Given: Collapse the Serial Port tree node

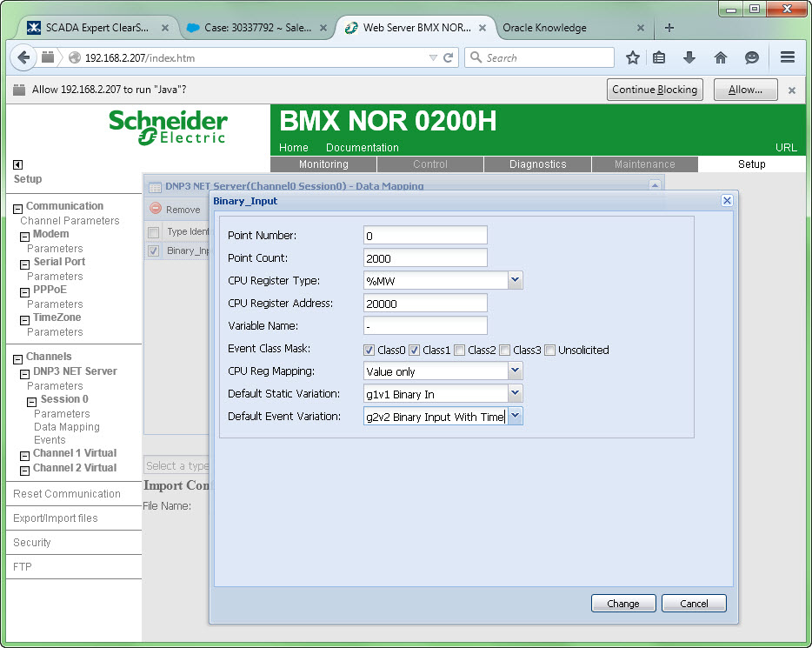Looking at the screenshot, I should pos(24,264).
